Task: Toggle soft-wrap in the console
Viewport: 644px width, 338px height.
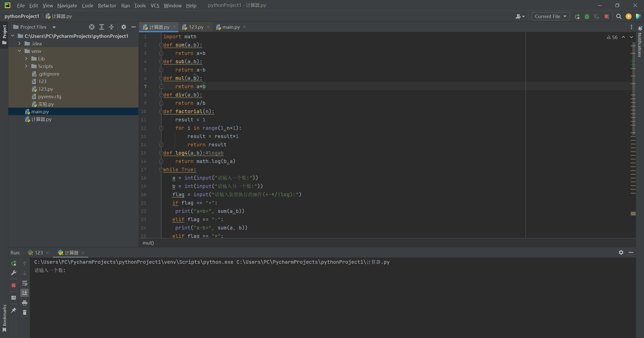Action: point(25,283)
